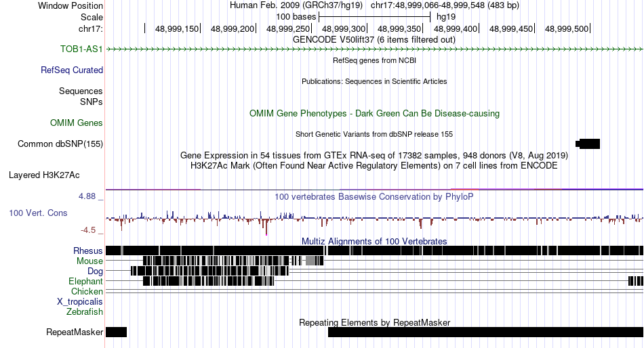Click the GTEx Gene Expression title

(374, 156)
